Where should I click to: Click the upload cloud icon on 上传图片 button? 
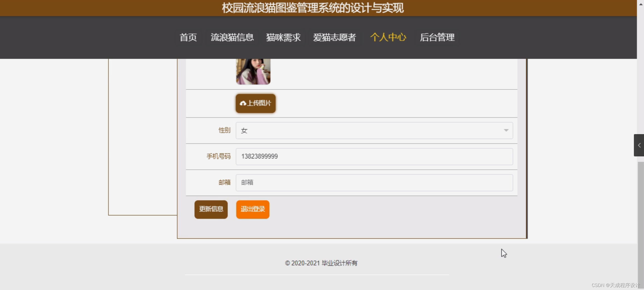pyautogui.click(x=243, y=103)
